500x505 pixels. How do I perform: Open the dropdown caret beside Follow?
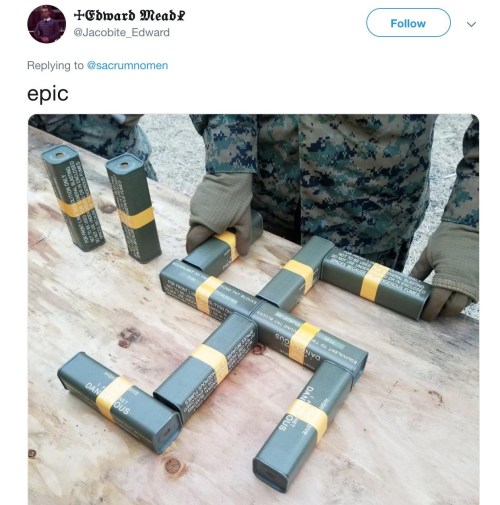click(x=471, y=24)
